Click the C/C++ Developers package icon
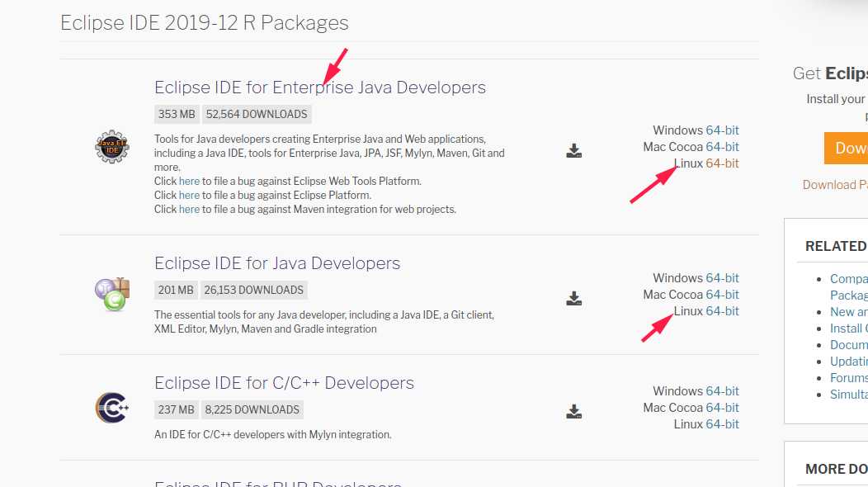The height and width of the screenshot is (487, 868). pyautogui.click(x=112, y=408)
